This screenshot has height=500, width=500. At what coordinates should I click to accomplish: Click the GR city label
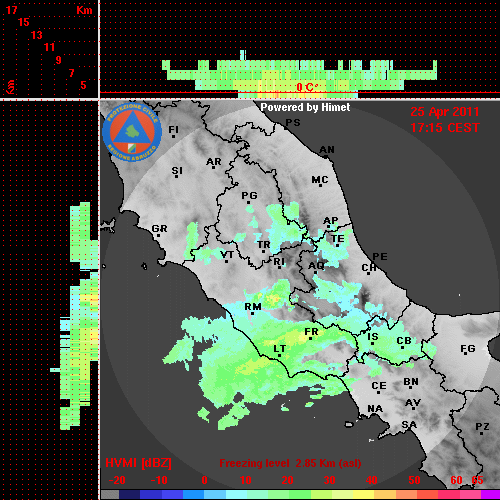click(159, 230)
